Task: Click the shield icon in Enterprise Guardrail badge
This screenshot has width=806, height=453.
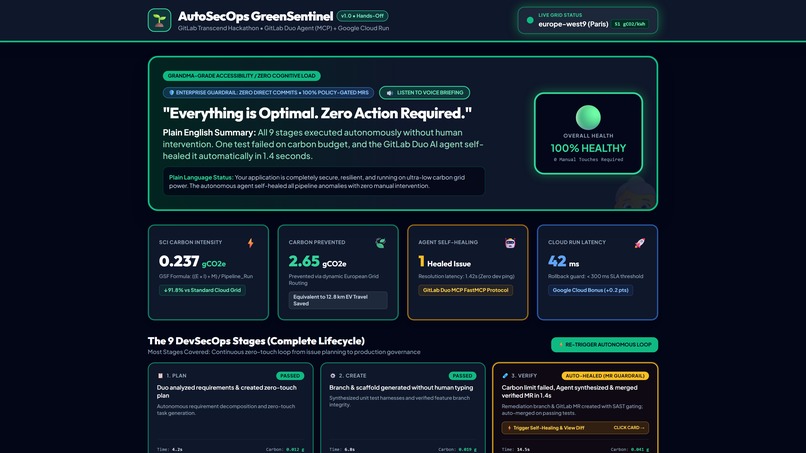Action: 172,93
